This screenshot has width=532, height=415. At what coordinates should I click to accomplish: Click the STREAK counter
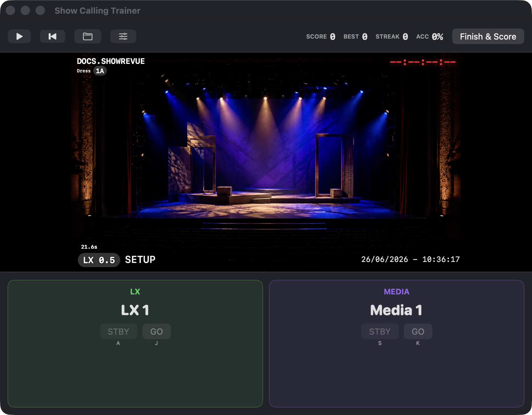pyautogui.click(x=392, y=36)
